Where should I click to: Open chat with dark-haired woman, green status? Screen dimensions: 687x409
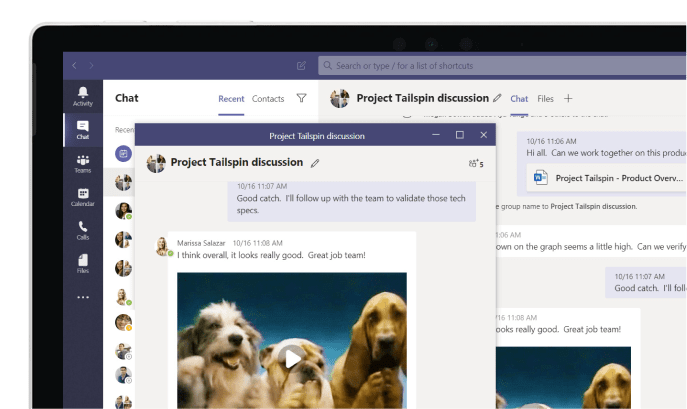click(x=124, y=211)
